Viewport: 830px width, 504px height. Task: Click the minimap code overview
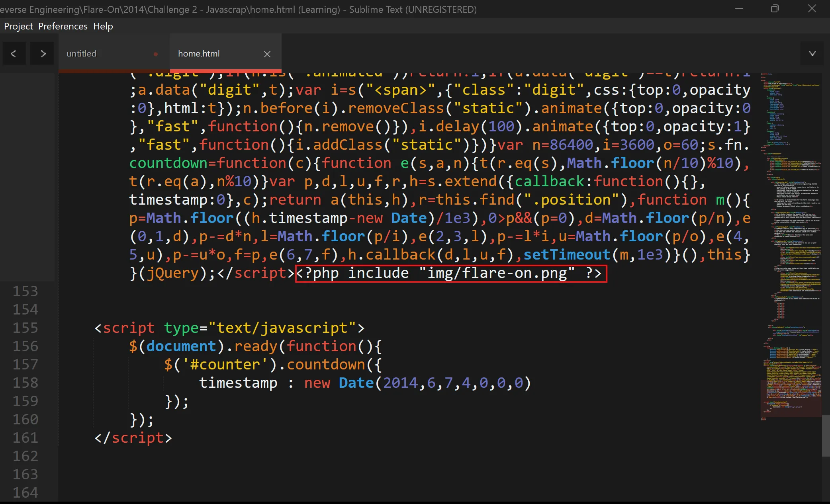(x=791, y=239)
